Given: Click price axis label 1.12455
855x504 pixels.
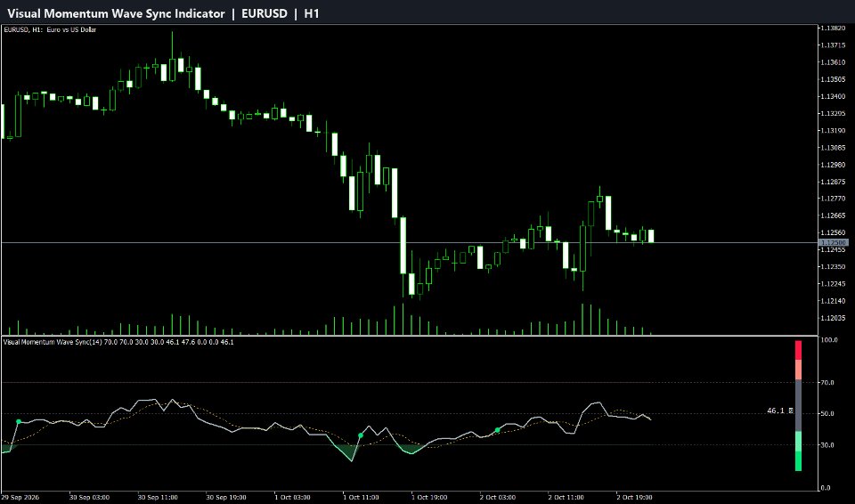Looking at the screenshot, I should [x=833, y=249].
